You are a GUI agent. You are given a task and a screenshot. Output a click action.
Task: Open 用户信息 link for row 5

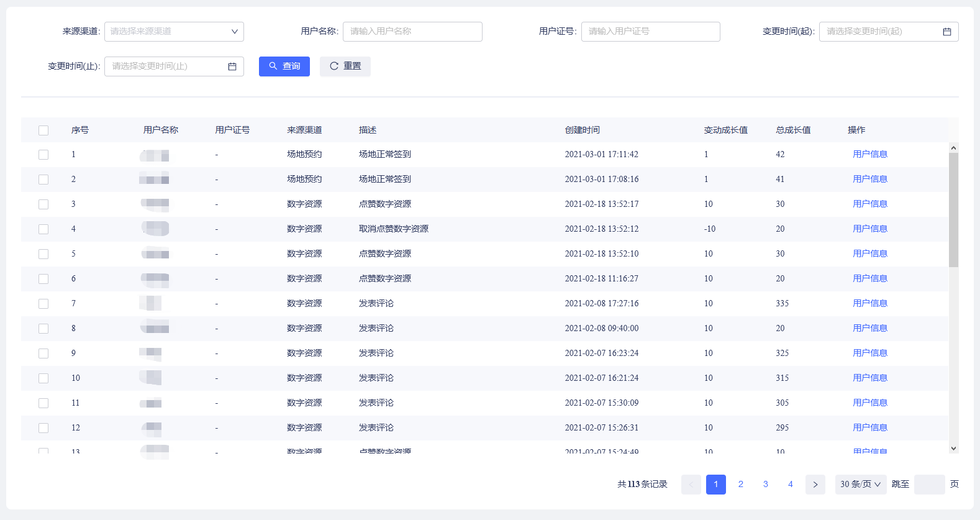[870, 254]
